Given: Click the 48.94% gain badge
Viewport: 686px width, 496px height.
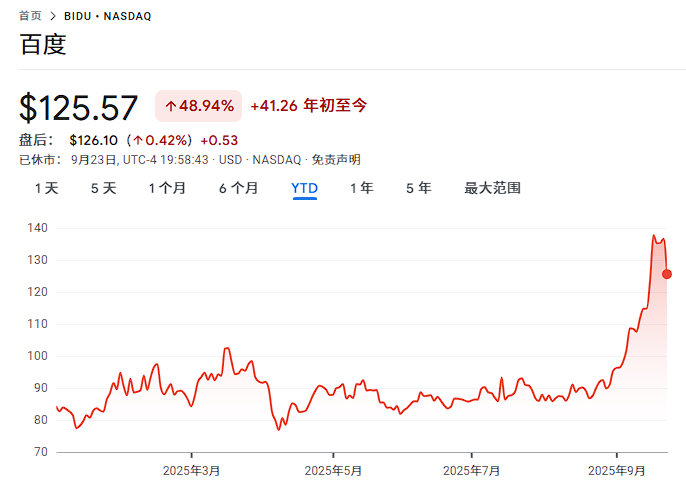Looking at the screenshot, I should click(199, 106).
